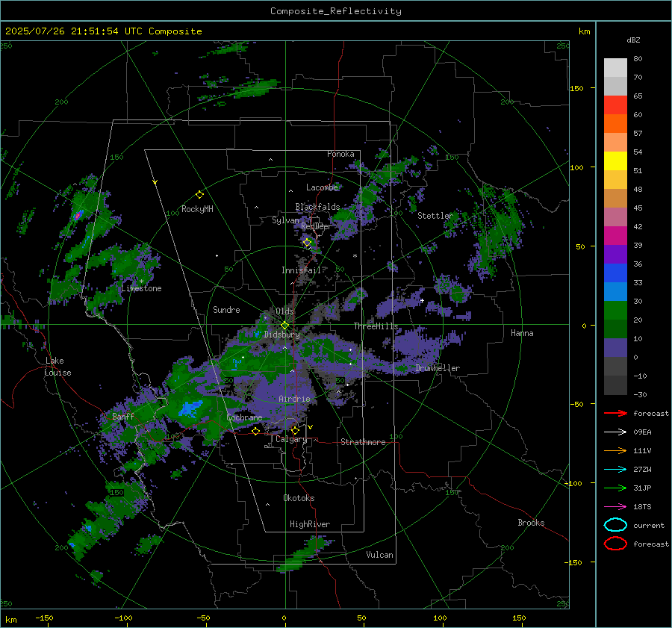The width and height of the screenshot is (672, 628).
Task: Click the '18TS' legend label
Action: coord(642,507)
